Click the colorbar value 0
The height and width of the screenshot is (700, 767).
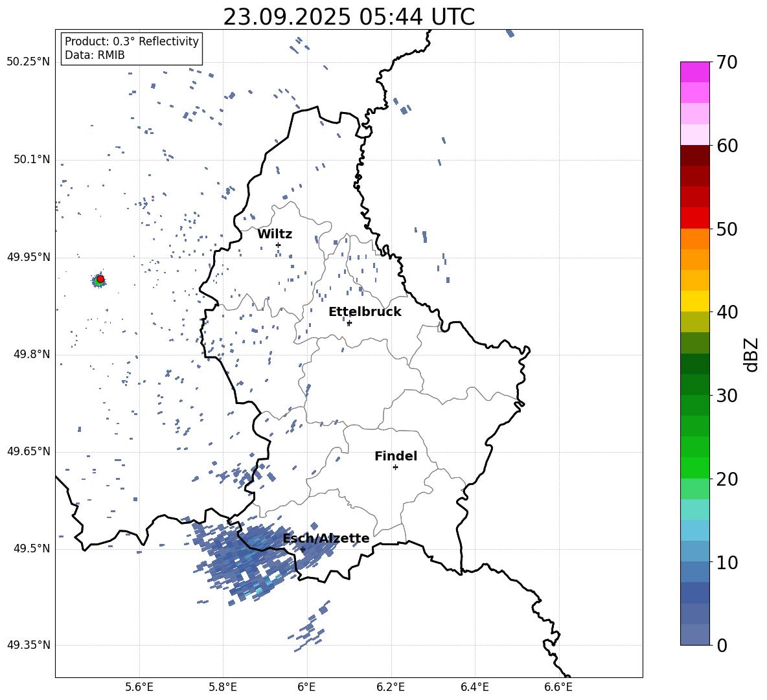coord(722,645)
